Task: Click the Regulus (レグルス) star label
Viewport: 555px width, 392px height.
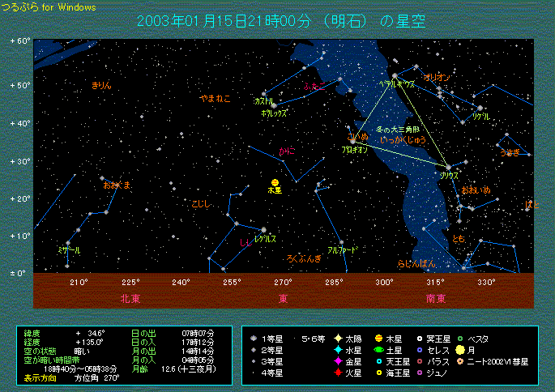Action: click(x=265, y=239)
